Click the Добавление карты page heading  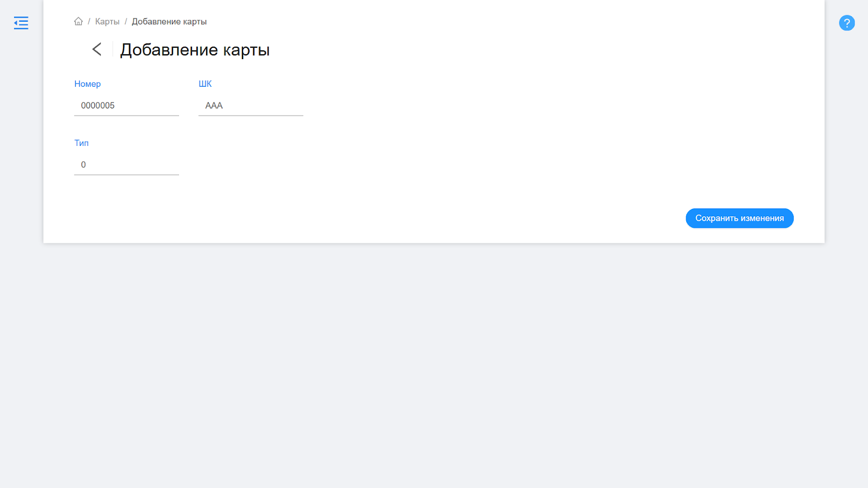195,50
